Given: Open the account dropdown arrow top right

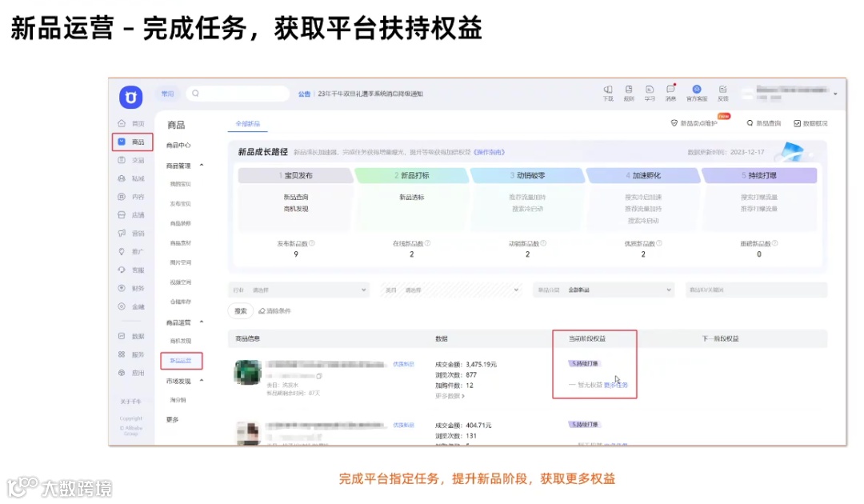Looking at the screenshot, I should coord(835,94).
